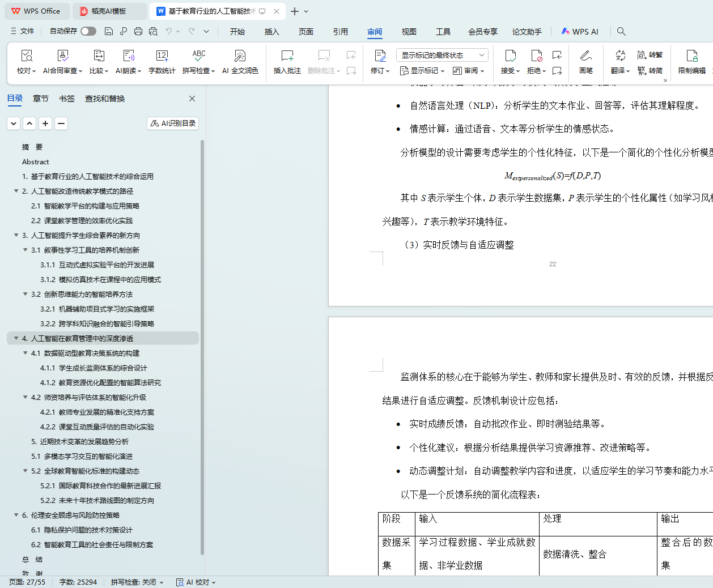
Task: Switch to the 插入 ribbon tab
Action: point(271,32)
